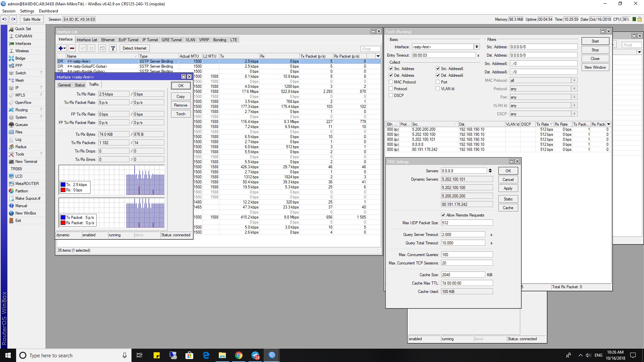Uncheck Allow Remote Requests
The height and width of the screenshot is (362, 644).
[443, 215]
